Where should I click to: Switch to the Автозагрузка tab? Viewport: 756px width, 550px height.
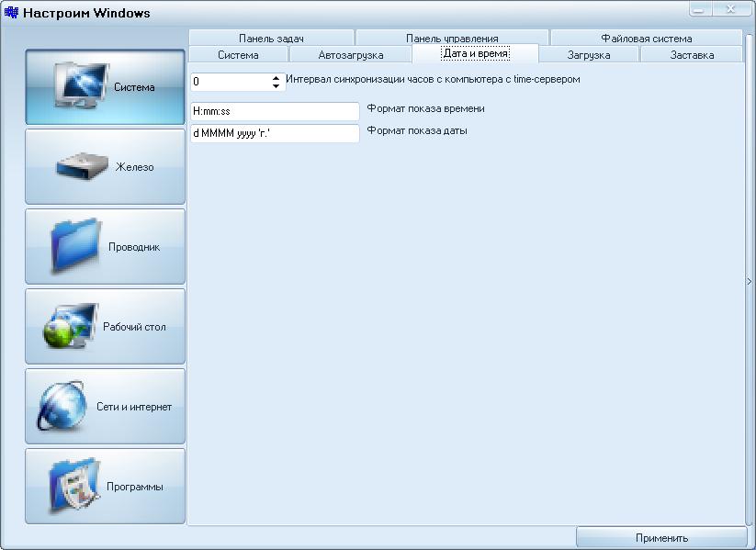coord(351,54)
